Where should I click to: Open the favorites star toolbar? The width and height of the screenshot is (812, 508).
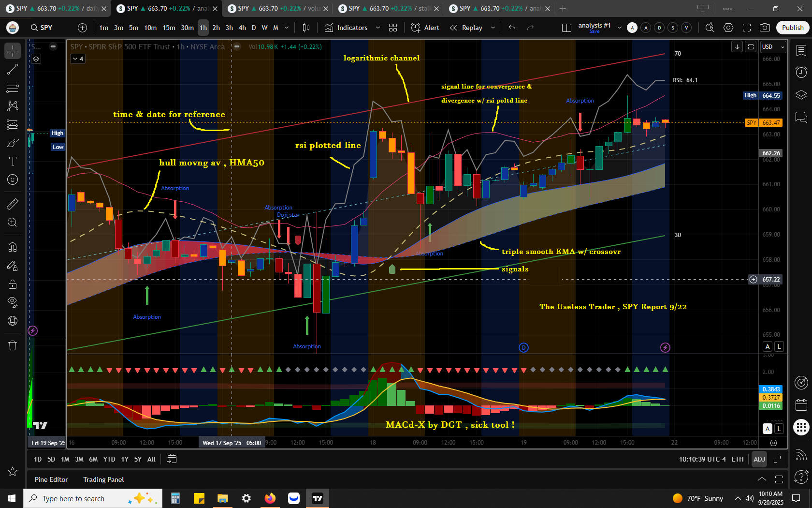pos(13,471)
